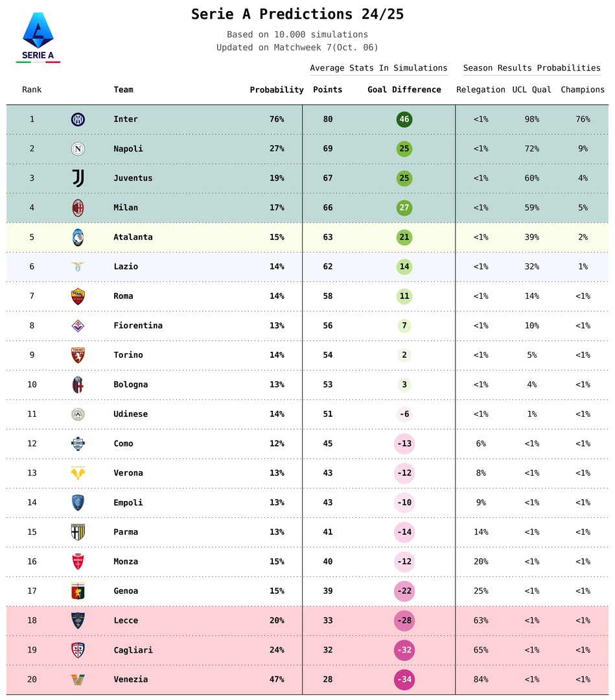Click the Genoa club crest
The width and height of the screenshot is (615, 700).
(78, 591)
